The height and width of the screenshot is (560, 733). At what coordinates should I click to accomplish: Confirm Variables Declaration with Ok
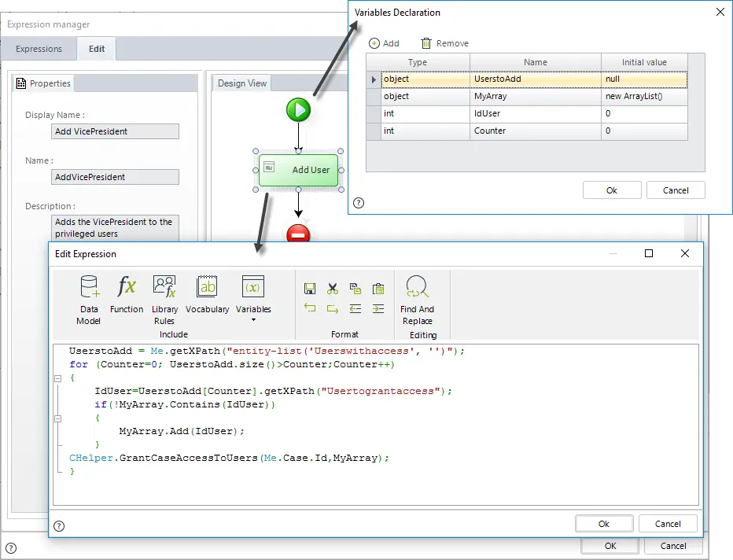tap(611, 190)
